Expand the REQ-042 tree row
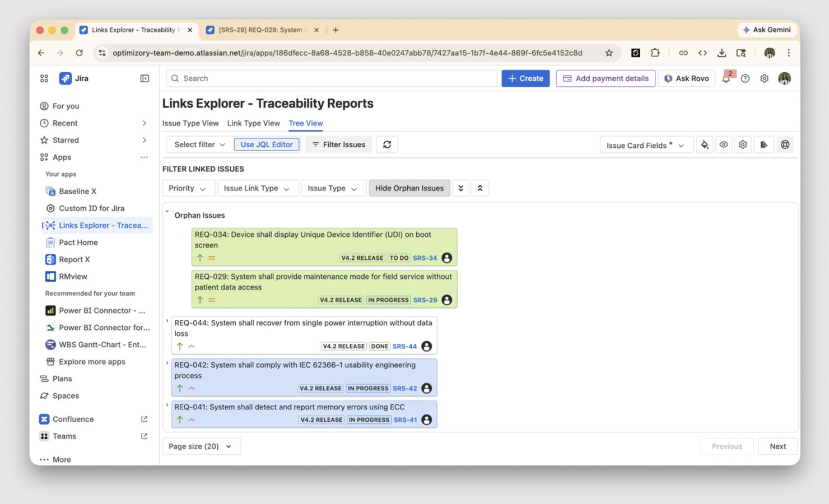The width and height of the screenshot is (829, 504). click(x=167, y=363)
